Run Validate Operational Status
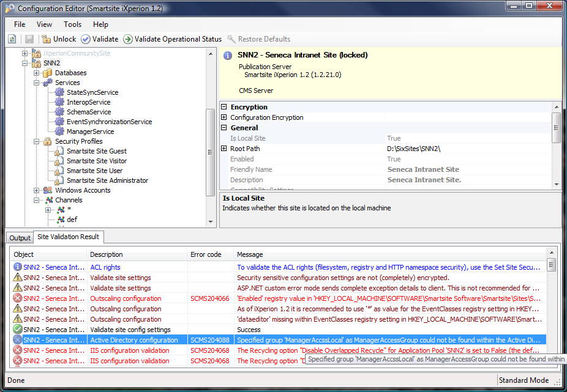567x392 pixels. point(173,39)
